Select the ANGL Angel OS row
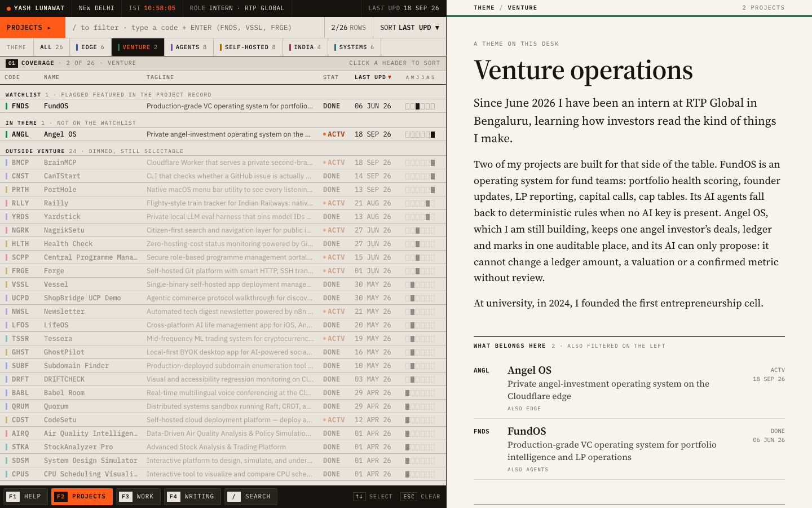The height and width of the screenshot is (508, 812). click(x=223, y=134)
